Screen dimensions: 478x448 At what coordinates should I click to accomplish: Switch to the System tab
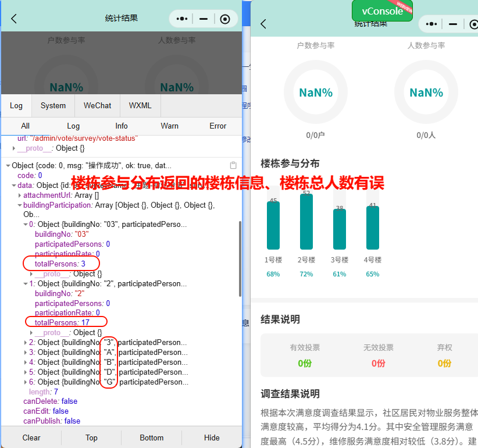tap(53, 105)
